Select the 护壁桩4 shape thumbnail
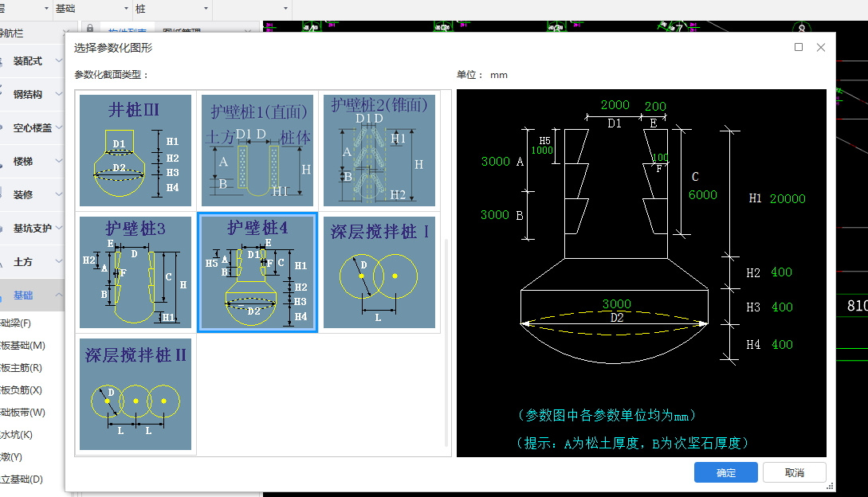The width and height of the screenshot is (868, 497). click(x=257, y=272)
